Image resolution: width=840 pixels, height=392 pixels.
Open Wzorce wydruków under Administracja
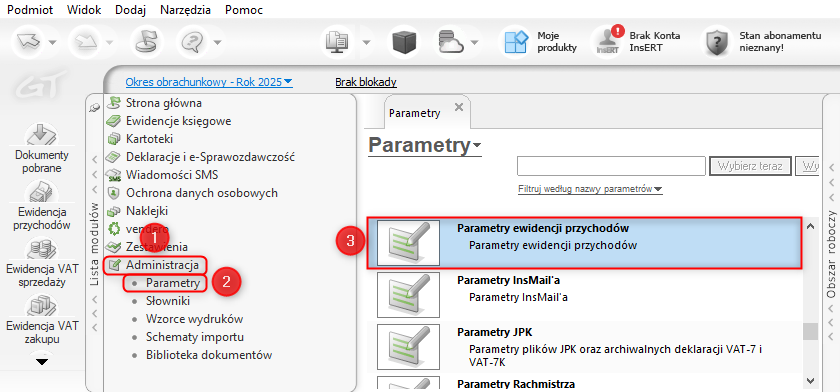pos(194,319)
